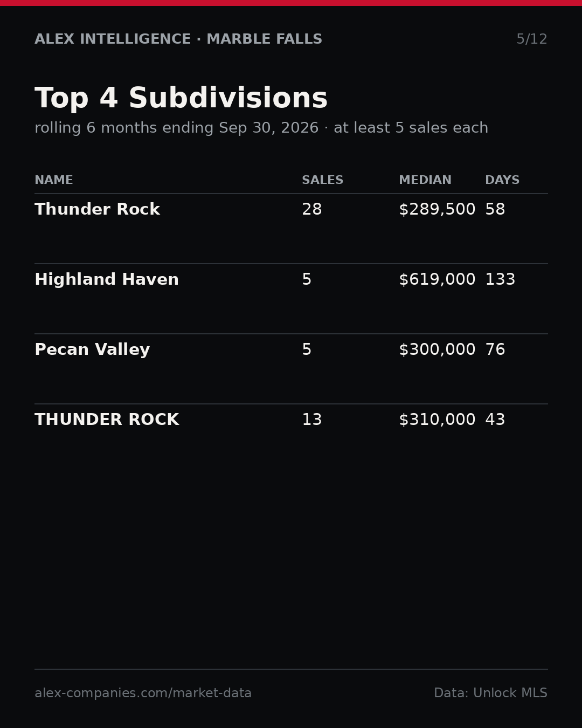Click the 133 days value
582x728 pixels.
(x=500, y=280)
